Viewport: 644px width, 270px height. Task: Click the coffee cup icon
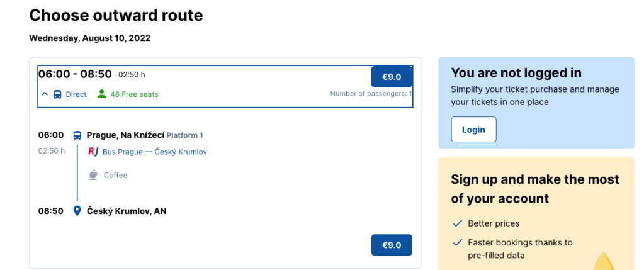coord(93,175)
